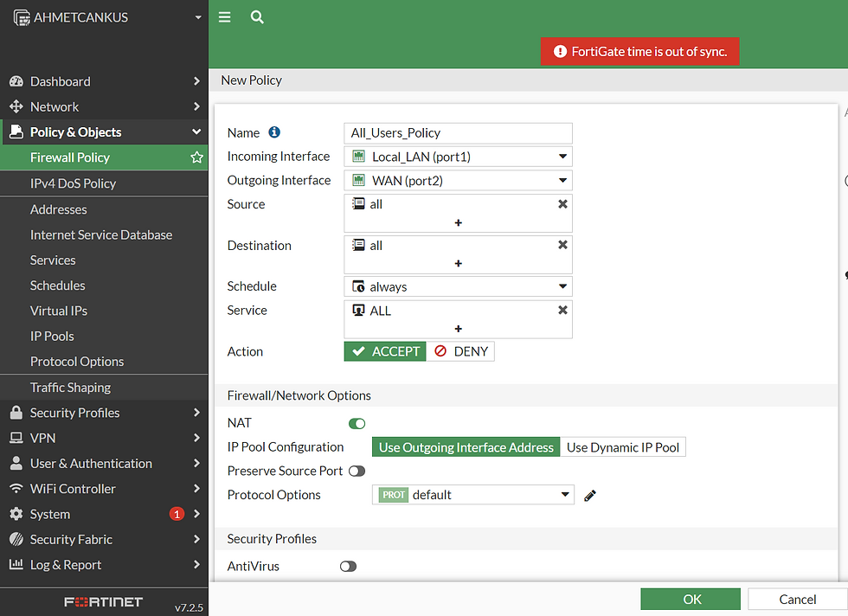Click the System notification badge
848x616 pixels.
pyautogui.click(x=177, y=514)
